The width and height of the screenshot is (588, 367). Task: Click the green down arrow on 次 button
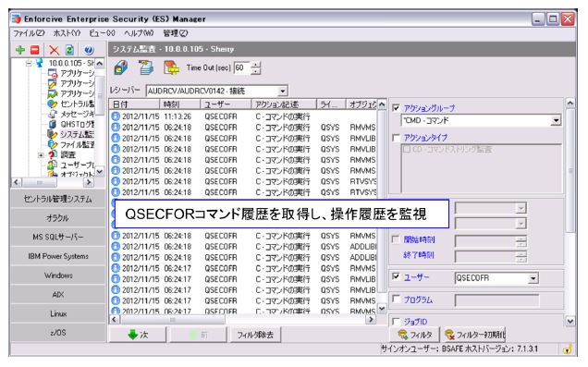point(132,335)
